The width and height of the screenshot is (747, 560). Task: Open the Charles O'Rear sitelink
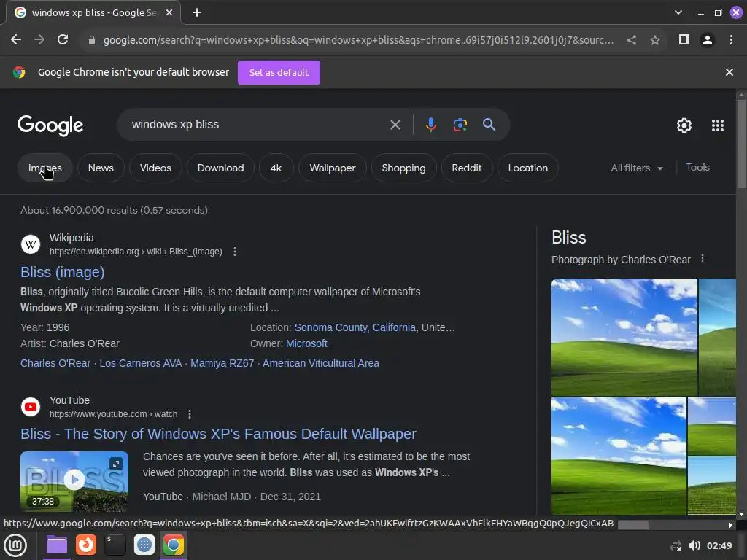(x=55, y=363)
